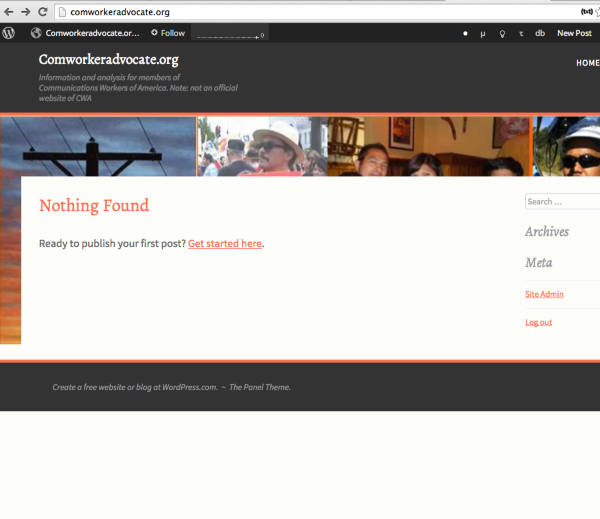Open the HOME navigation menu item
The height and width of the screenshot is (519, 600).
pos(588,63)
